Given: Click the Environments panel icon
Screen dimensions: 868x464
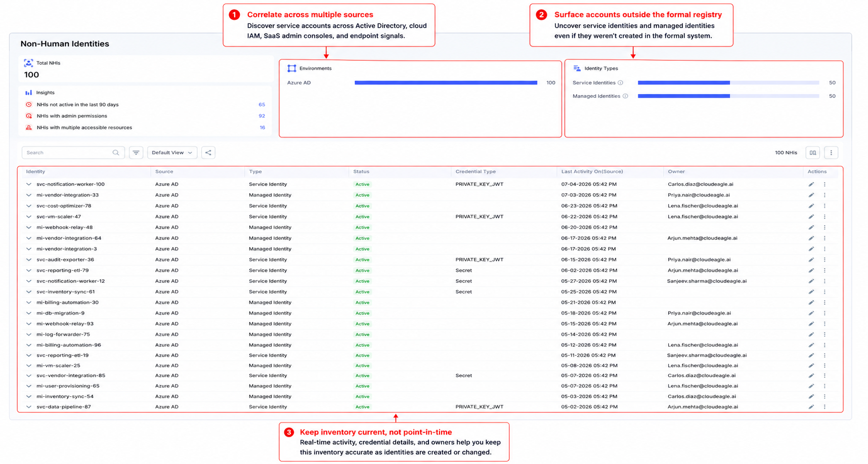Looking at the screenshot, I should [292, 68].
